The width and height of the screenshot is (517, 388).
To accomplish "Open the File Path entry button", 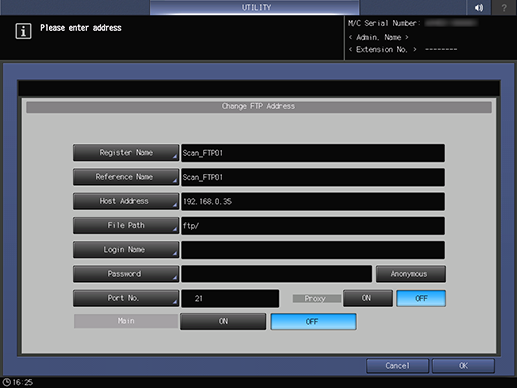I will pyautogui.click(x=126, y=225).
